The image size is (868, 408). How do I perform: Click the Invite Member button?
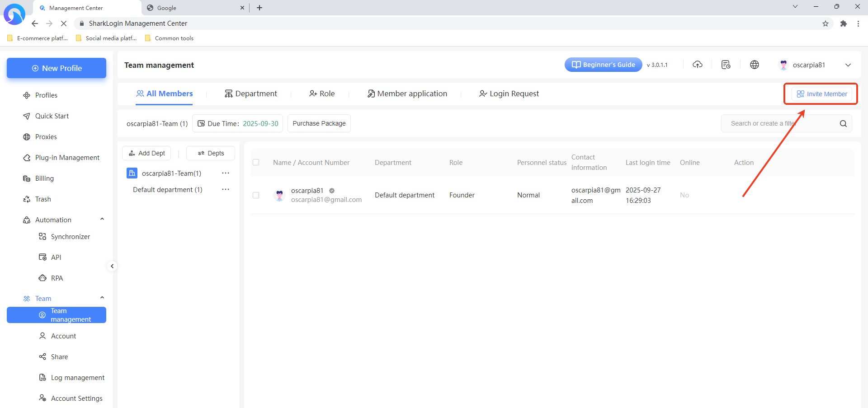point(821,94)
